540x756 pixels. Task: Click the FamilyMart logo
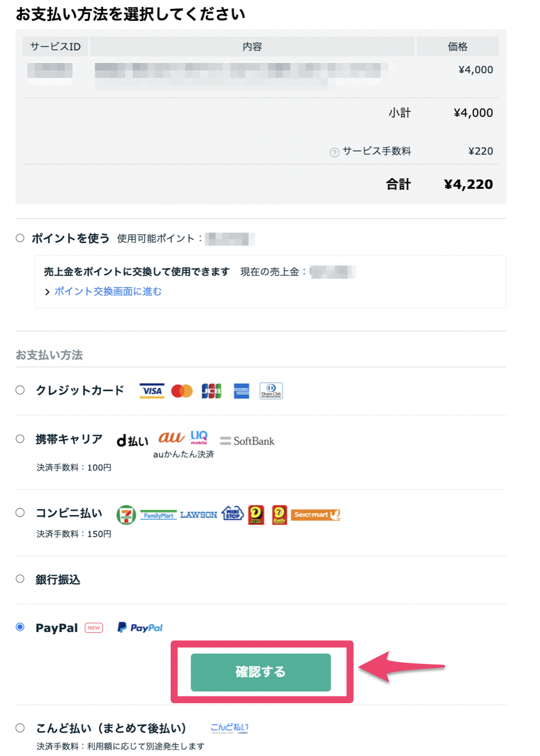pyautogui.click(x=158, y=514)
